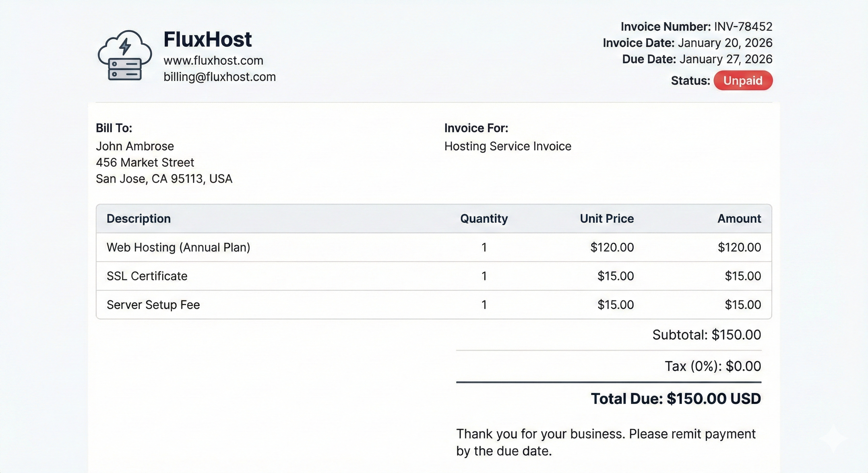Screen dimensions: 868x473
Task: Click the FluxHost company name heading
Action: [x=207, y=39]
